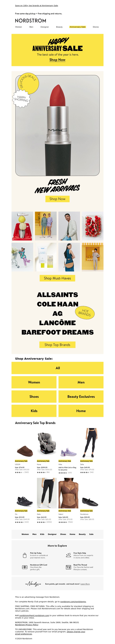The width and height of the screenshot is (115, 644).
Task: Open Anniversary Sale in top navigation
Action: [x=78, y=27]
